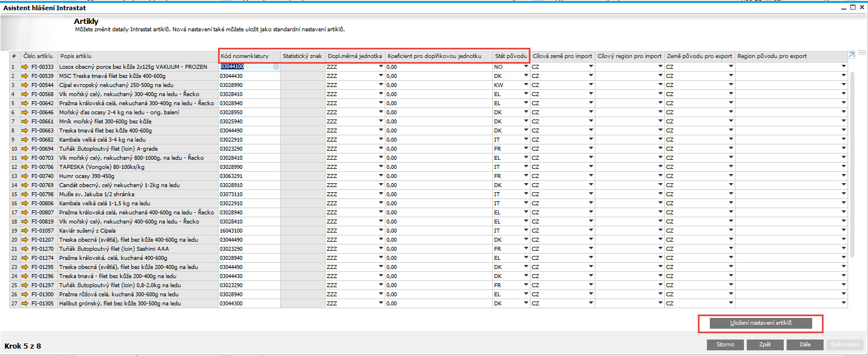
Task: Open Cílový region pro import dropdown for FI-00642
Action: [x=660, y=103]
